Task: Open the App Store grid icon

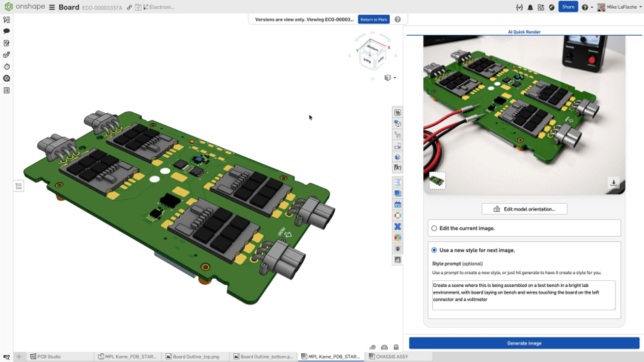Action: (541, 7)
